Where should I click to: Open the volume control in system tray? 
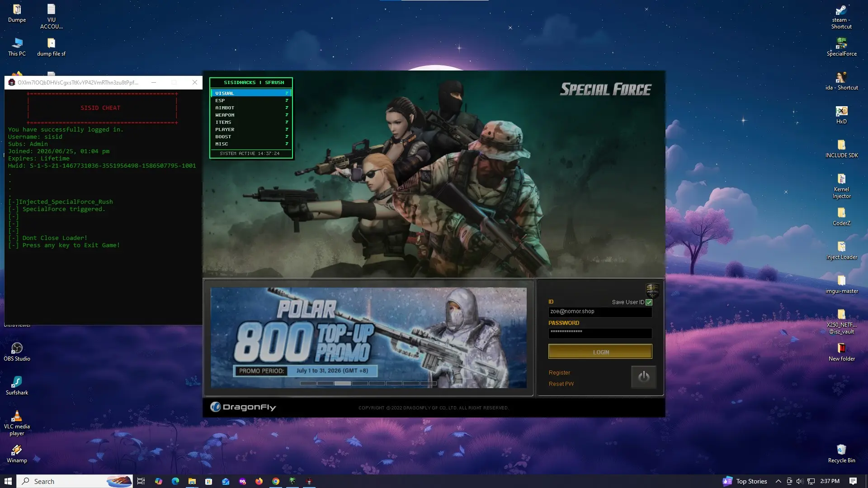[800, 481]
